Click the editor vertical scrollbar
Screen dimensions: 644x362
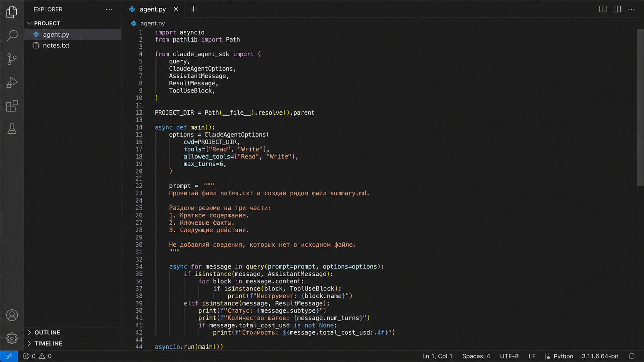point(640,108)
